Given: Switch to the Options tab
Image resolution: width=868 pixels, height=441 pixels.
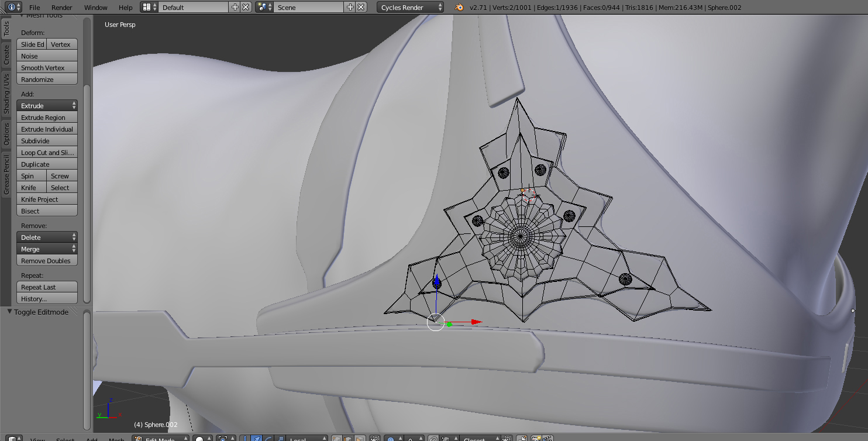Looking at the screenshot, I should click(6, 133).
